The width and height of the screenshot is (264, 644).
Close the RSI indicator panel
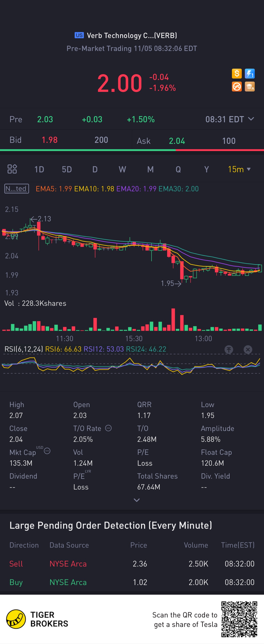tap(248, 349)
